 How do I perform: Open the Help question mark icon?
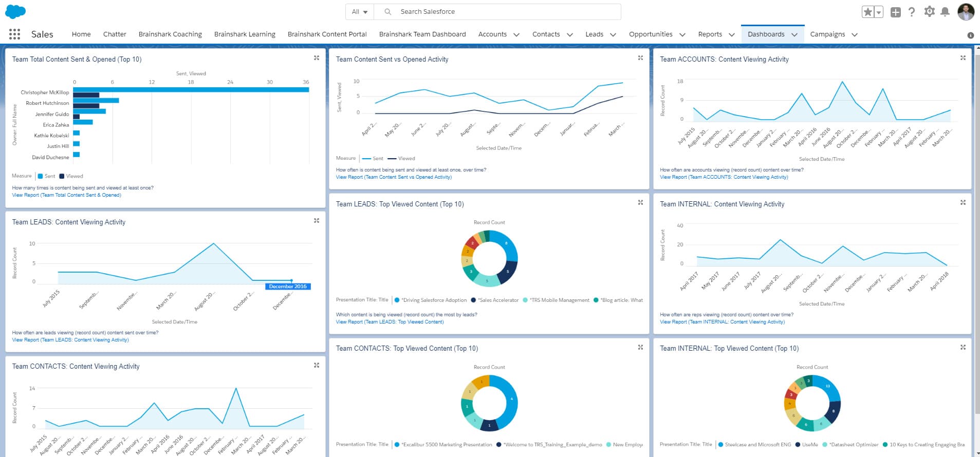pyautogui.click(x=911, y=12)
